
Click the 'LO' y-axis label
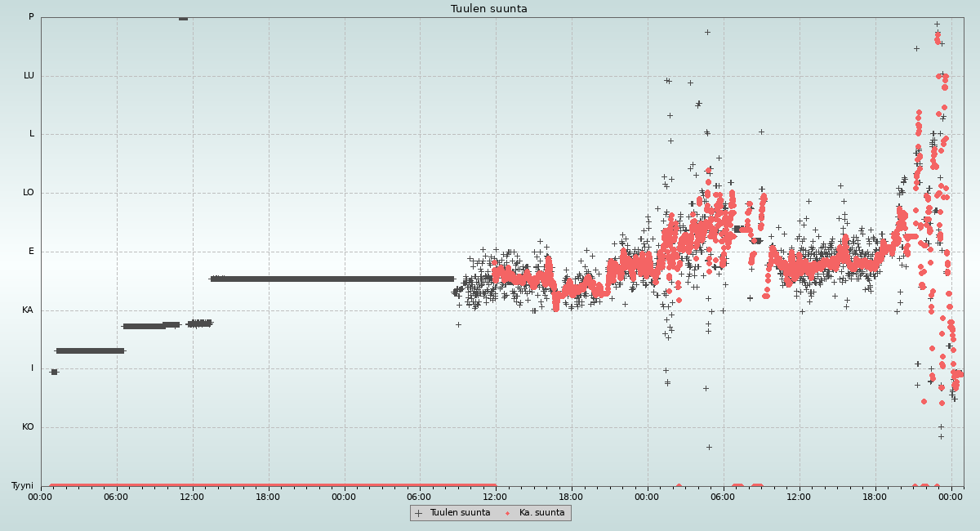click(29, 193)
